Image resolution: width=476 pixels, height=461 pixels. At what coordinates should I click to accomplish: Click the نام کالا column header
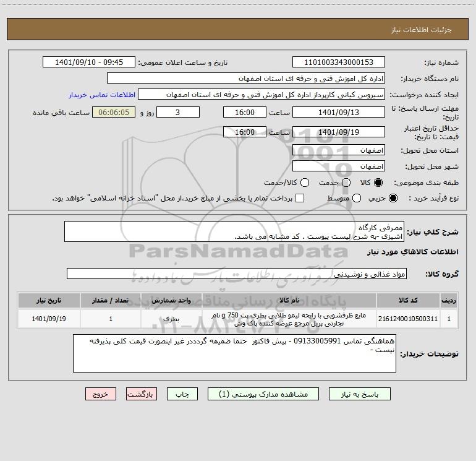click(x=289, y=300)
